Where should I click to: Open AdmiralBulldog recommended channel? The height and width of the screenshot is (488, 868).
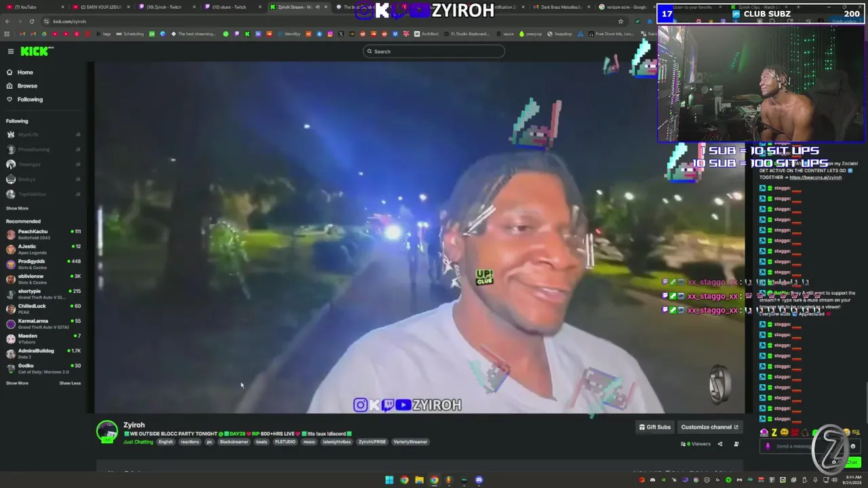(43, 353)
